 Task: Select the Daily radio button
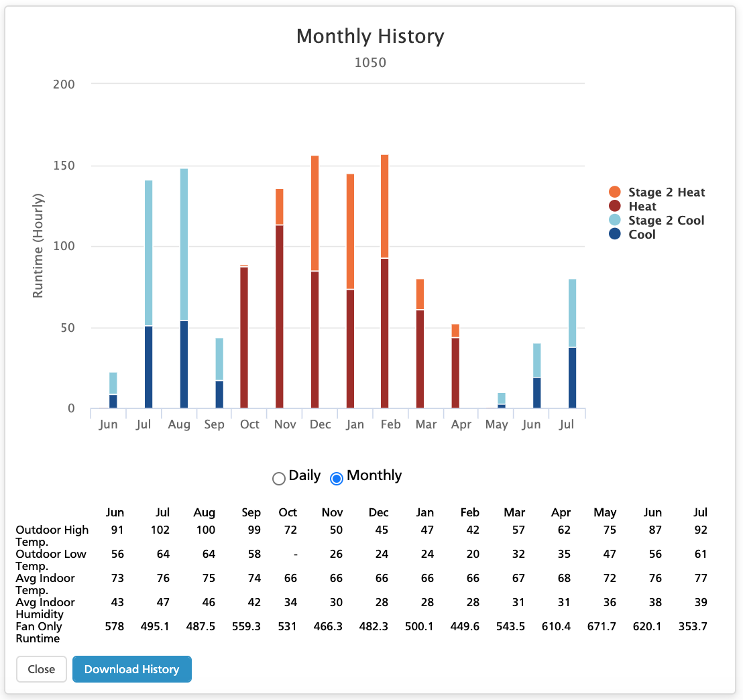coord(279,478)
